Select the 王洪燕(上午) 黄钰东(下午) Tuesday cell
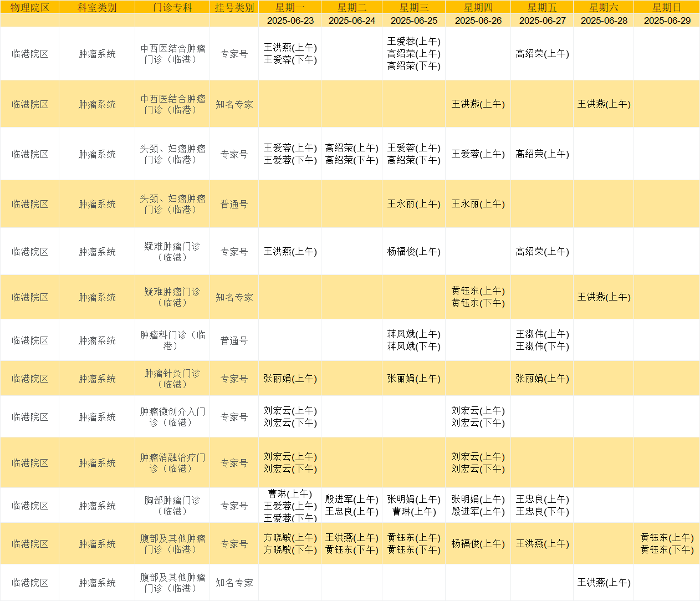This screenshot has height=601, width=700. pos(352,544)
